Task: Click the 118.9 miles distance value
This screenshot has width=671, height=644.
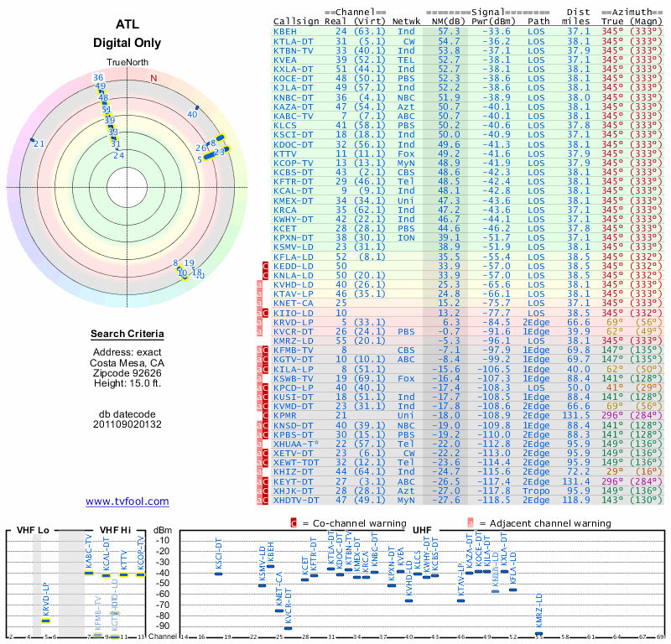Action: pyautogui.click(x=576, y=501)
